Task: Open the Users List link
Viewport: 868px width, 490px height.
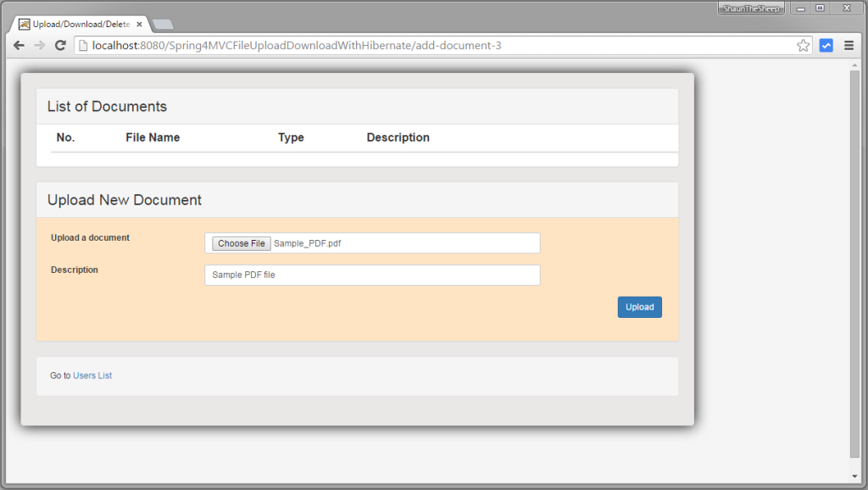Action: [x=92, y=375]
